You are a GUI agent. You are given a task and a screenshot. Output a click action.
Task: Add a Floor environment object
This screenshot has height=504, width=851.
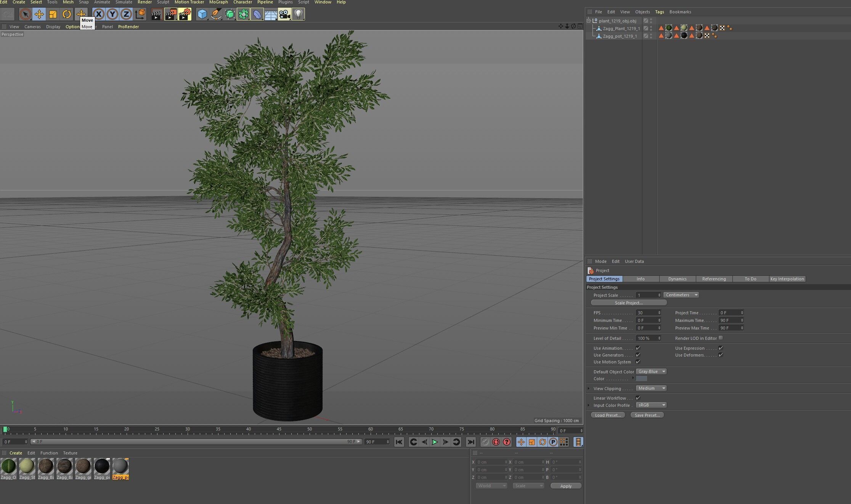pyautogui.click(x=271, y=14)
